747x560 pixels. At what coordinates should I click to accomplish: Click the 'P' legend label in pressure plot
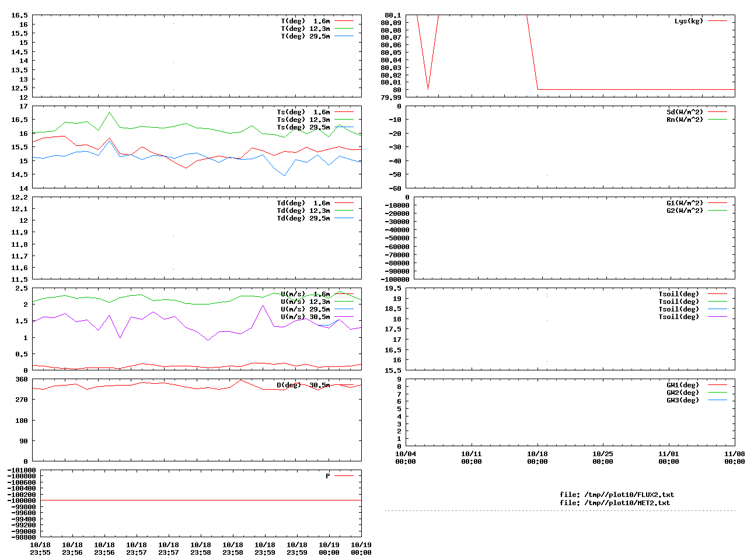pyautogui.click(x=328, y=476)
